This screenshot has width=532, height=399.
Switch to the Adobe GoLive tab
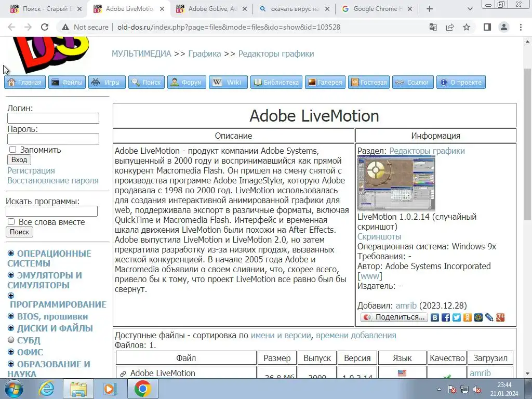coord(212,9)
